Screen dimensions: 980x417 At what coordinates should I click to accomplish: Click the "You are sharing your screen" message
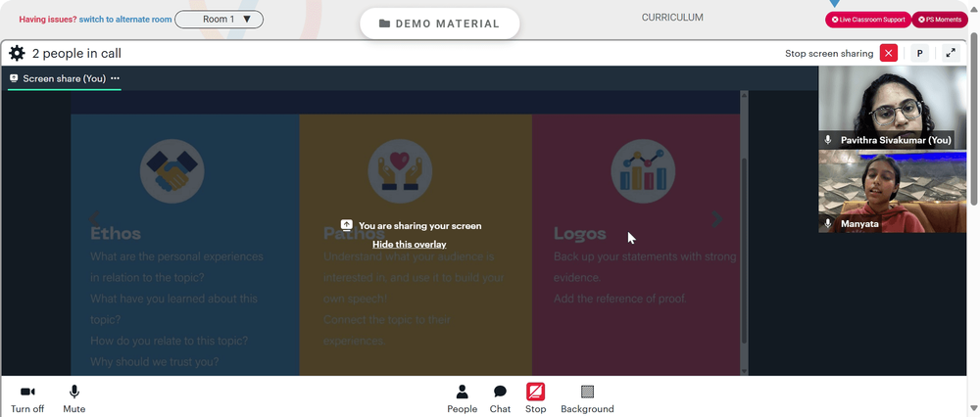(x=420, y=225)
